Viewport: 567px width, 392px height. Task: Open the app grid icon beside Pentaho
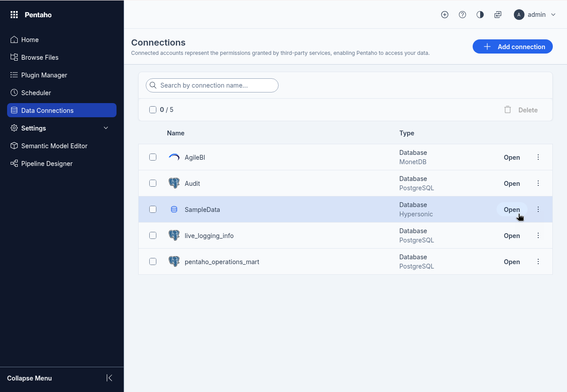14,15
